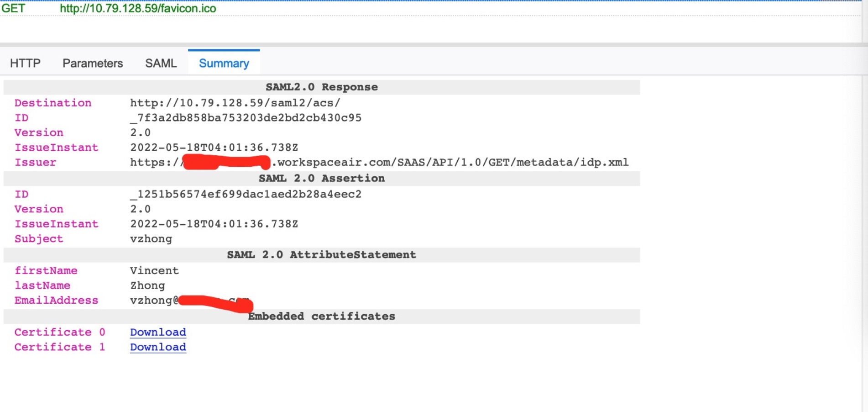Switch to the HTTP tab
This screenshot has height=412, width=868.
[x=25, y=63]
